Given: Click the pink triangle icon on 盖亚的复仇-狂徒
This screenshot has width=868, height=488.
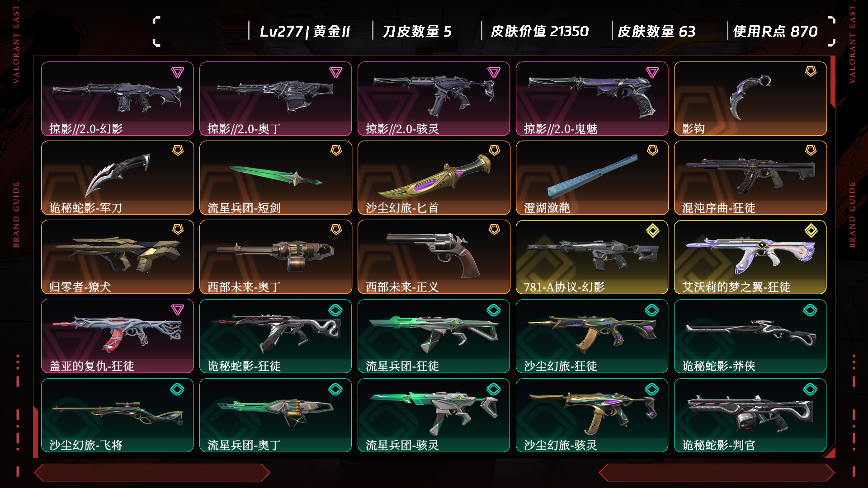Looking at the screenshot, I should click(x=177, y=310).
